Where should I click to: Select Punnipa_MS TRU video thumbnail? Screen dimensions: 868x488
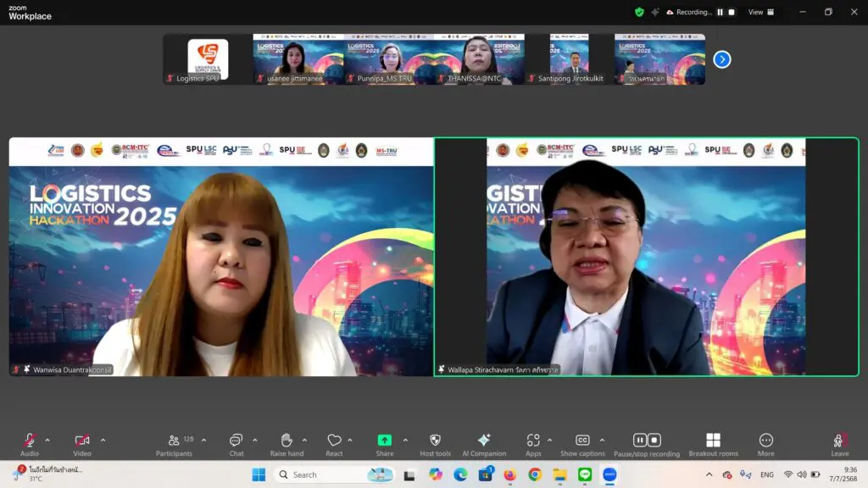tap(388, 59)
